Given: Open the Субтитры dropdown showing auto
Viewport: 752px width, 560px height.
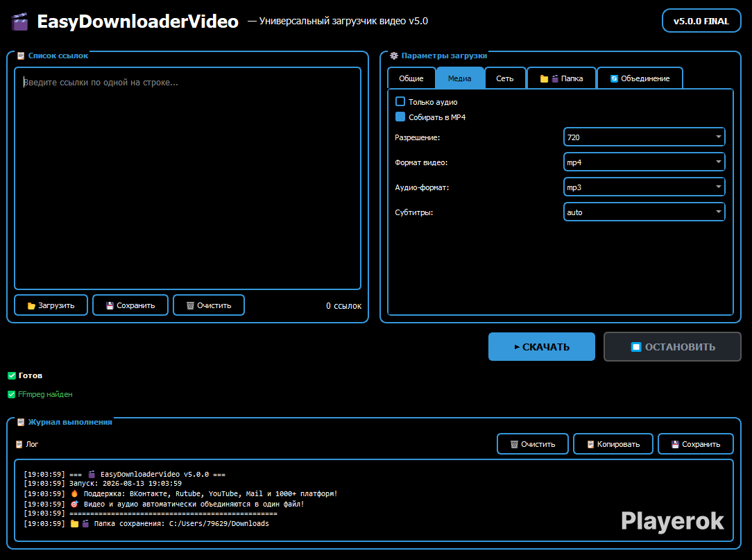Looking at the screenshot, I should point(644,212).
